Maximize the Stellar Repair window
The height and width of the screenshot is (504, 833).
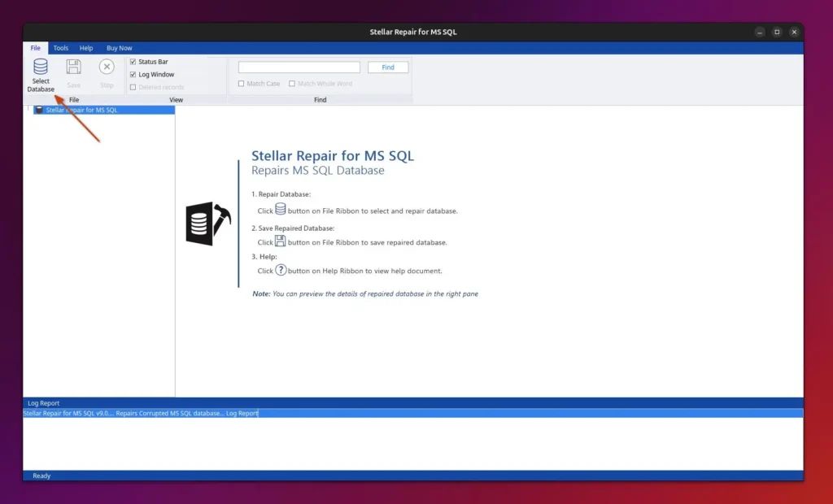click(777, 32)
